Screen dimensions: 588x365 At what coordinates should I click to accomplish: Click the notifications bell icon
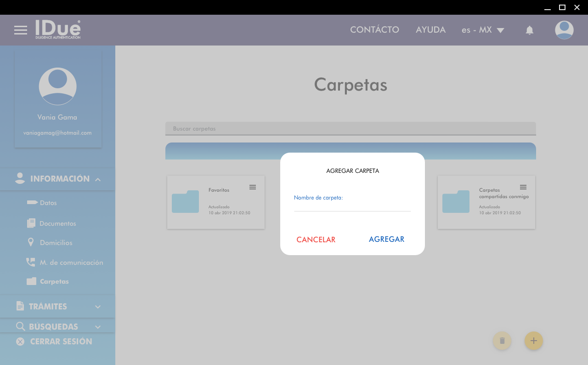coord(529,30)
